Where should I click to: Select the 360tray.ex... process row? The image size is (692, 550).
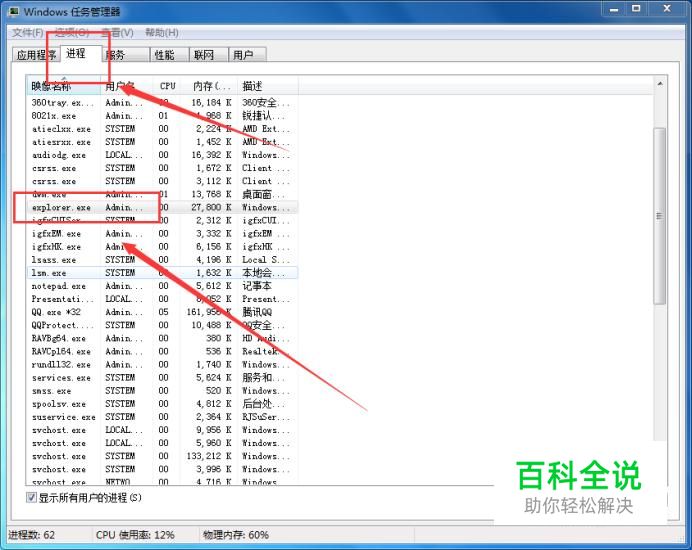[162, 102]
